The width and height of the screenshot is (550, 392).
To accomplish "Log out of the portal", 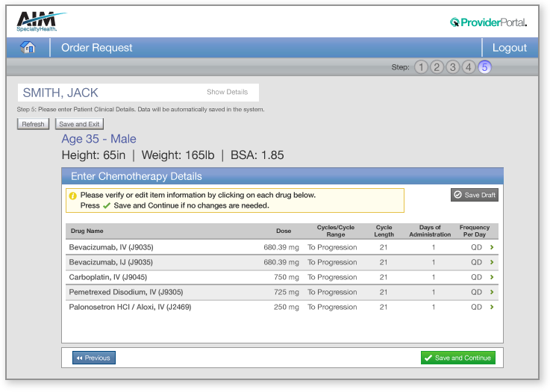I will (510, 48).
